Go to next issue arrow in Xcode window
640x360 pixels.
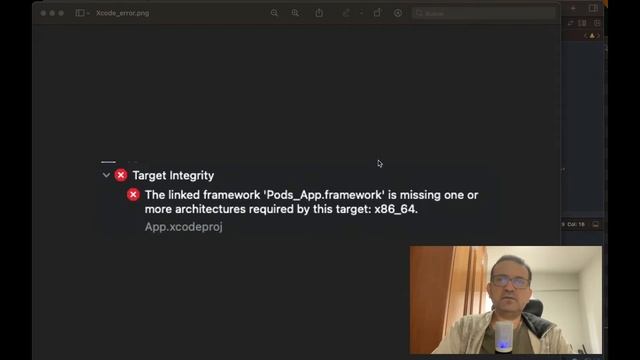(x=598, y=36)
